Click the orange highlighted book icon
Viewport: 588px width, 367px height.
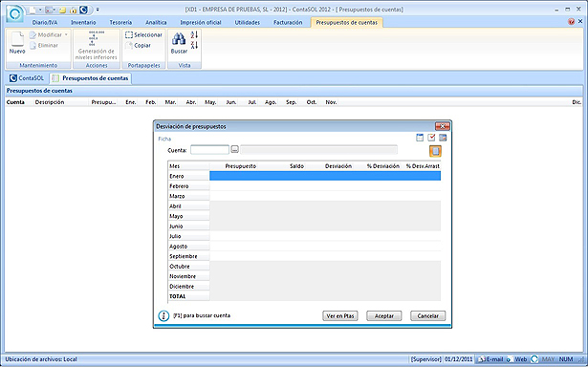tap(435, 151)
